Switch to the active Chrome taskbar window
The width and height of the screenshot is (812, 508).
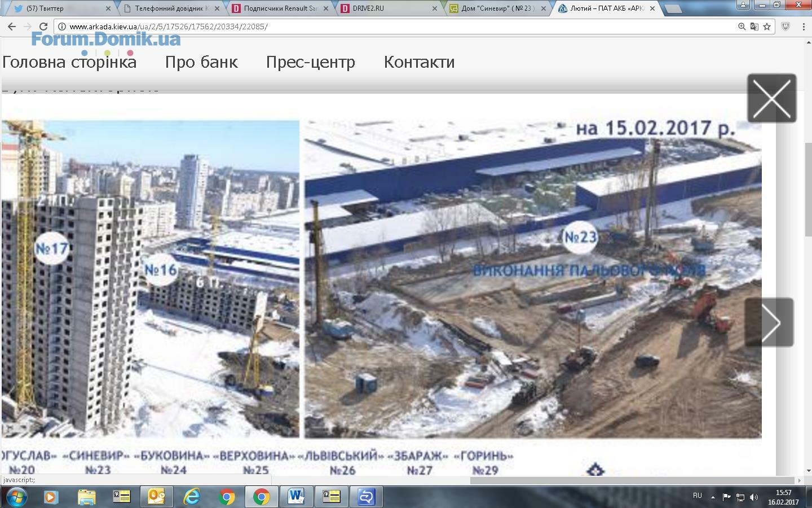coord(261,497)
